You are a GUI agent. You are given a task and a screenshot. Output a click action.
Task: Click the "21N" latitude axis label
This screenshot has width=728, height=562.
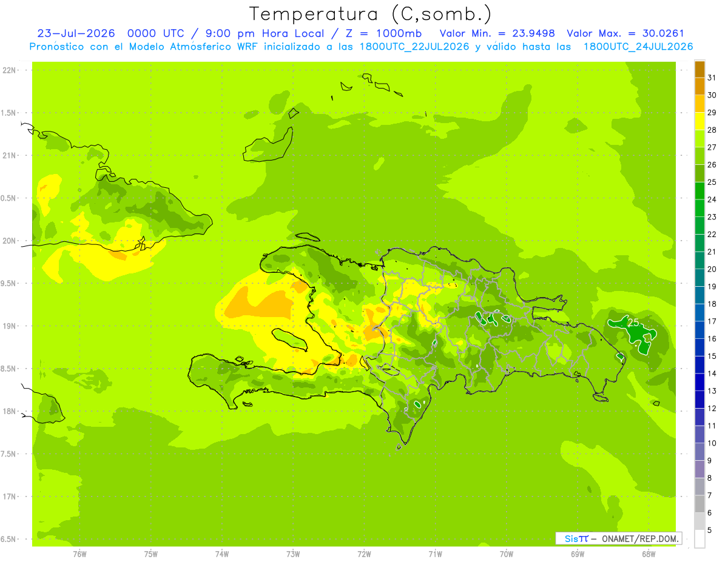(9, 155)
